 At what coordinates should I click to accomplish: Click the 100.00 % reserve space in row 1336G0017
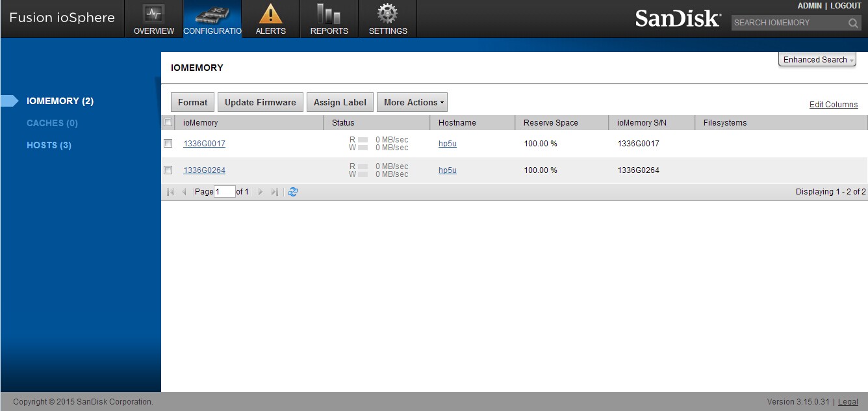(x=541, y=144)
